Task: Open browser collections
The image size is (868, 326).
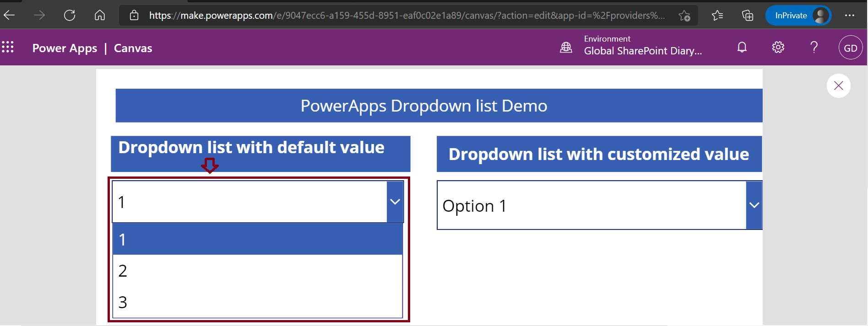Action: (747, 15)
